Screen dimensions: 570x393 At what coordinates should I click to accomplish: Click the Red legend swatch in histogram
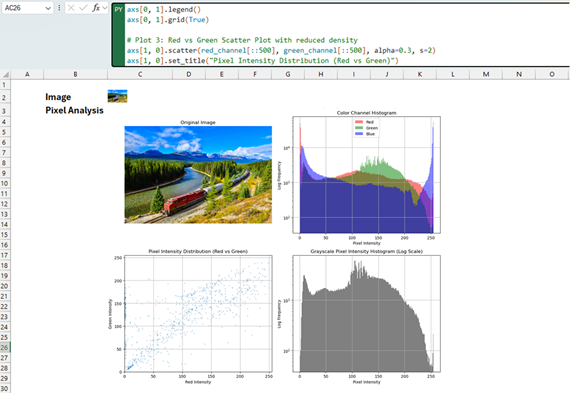click(359, 122)
